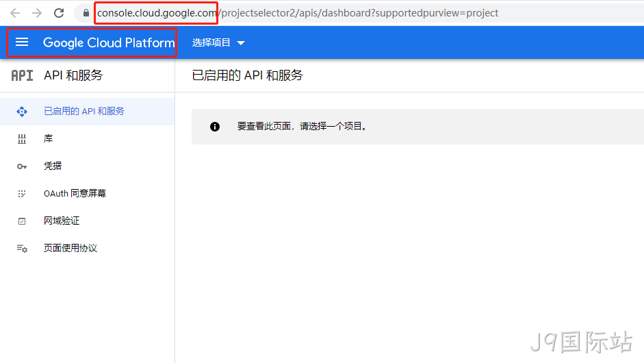
Task: Select 已启用的 API 和服务 menu item
Action: pyautogui.click(x=87, y=112)
